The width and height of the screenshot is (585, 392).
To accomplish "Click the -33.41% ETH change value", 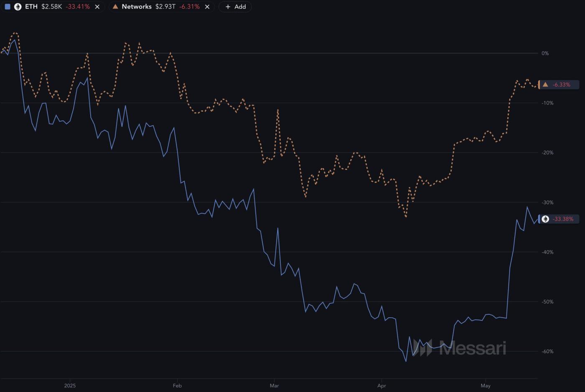I will pyautogui.click(x=78, y=7).
